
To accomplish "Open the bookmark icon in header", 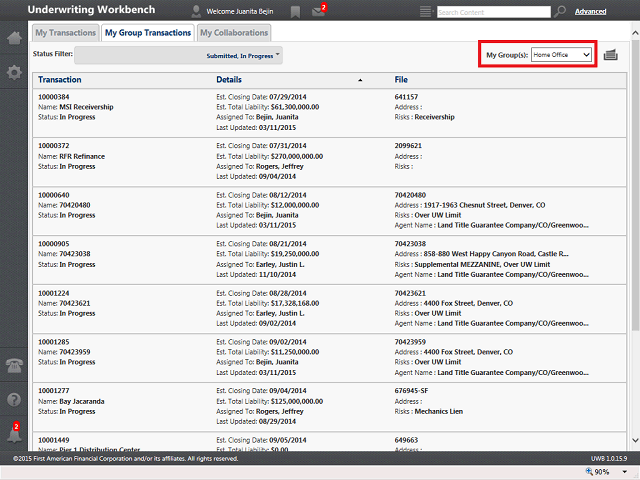I will [x=295, y=12].
